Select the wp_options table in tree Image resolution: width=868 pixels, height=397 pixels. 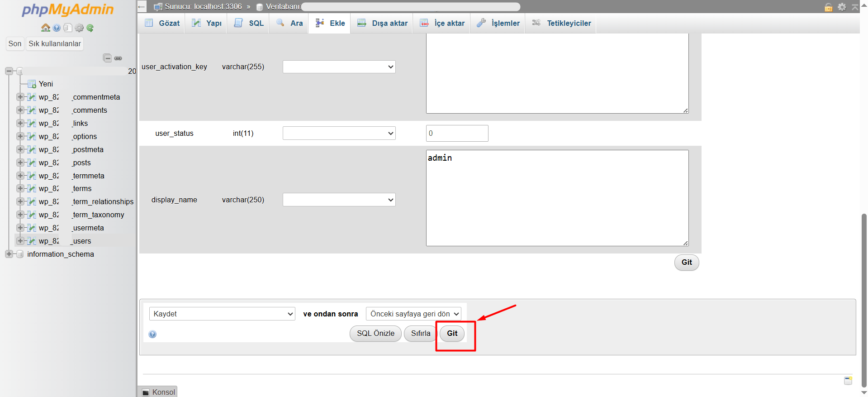click(85, 136)
